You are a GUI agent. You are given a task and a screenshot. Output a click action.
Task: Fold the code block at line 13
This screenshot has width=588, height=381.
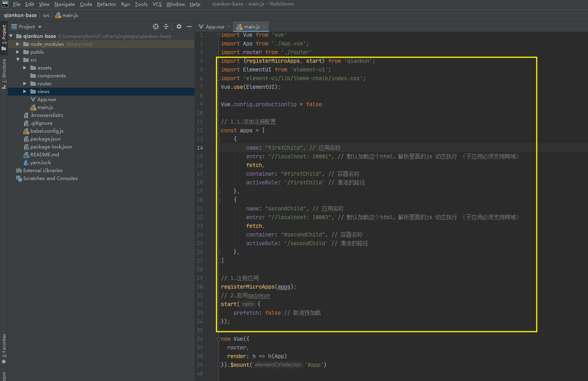click(219, 139)
